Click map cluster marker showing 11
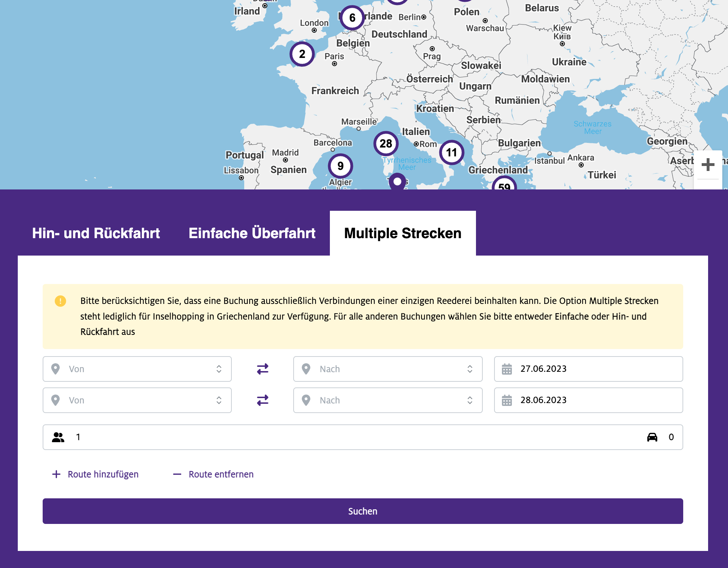Screen dimensions: 728x568 (x=451, y=152)
